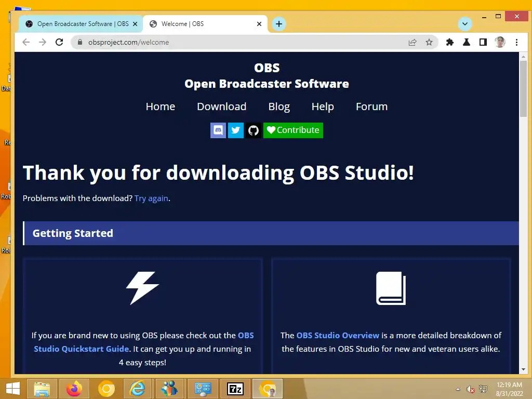Click the share page icon in address bar

click(413, 42)
